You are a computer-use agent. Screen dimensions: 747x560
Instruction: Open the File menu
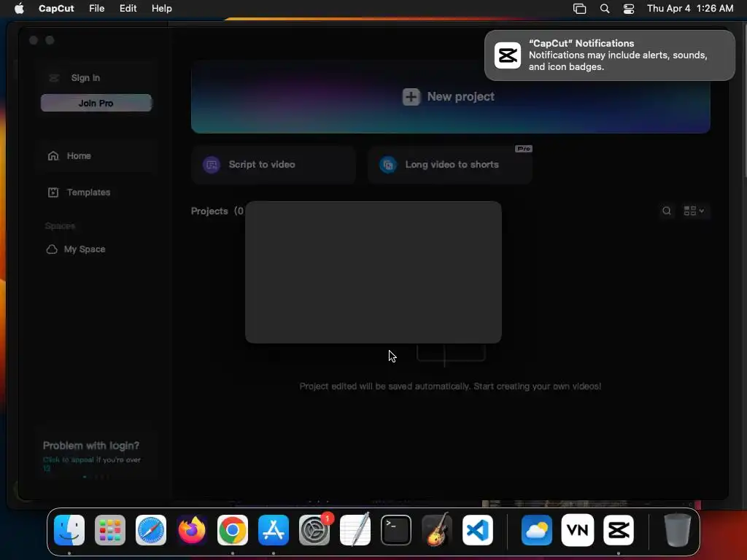tap(97, 8)
